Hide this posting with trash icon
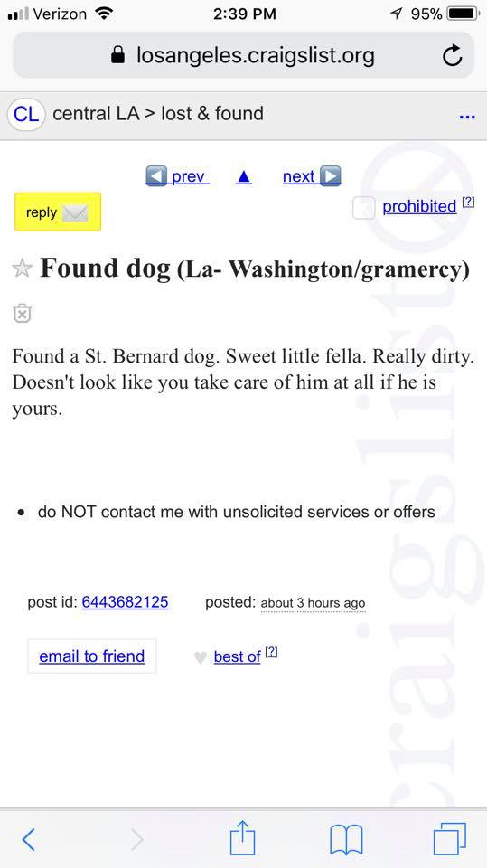Screen dimensions: 487x868 (x=22, y=312)
